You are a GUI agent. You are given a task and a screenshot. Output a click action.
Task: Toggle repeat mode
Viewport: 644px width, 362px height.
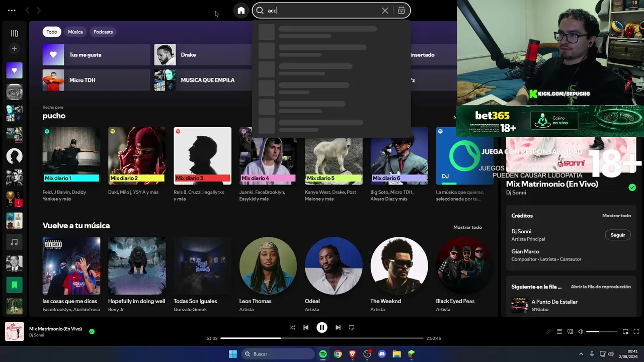[x=352, y=327]
